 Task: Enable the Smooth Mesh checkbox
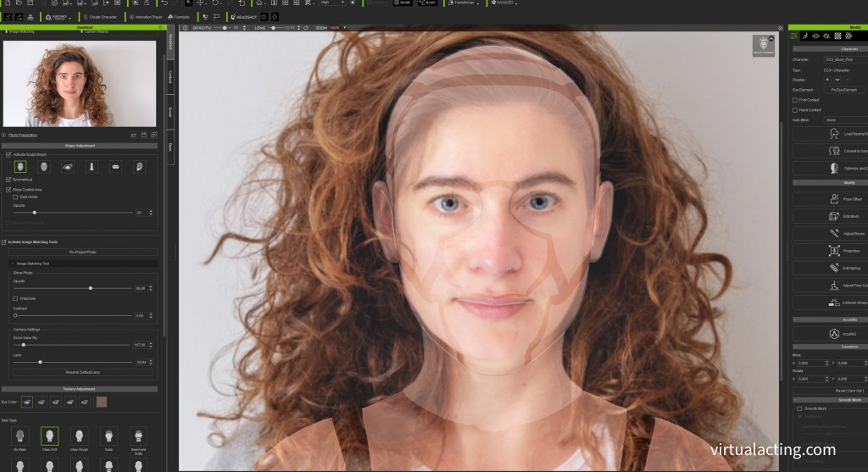[799, 408]
